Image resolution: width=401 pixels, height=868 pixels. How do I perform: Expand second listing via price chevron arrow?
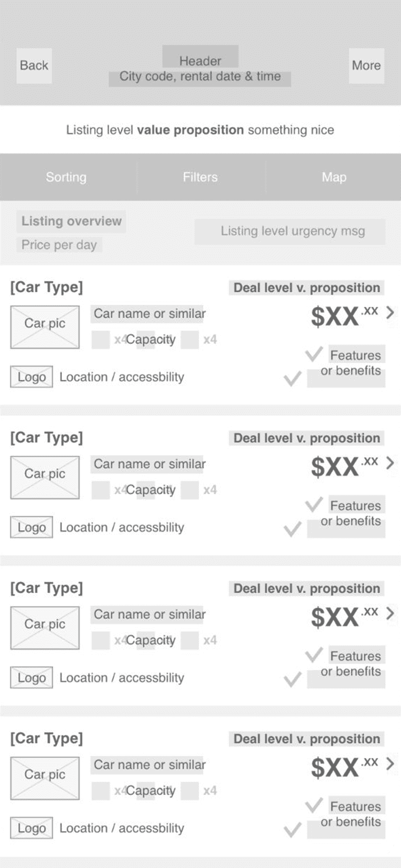coord(390,463)
